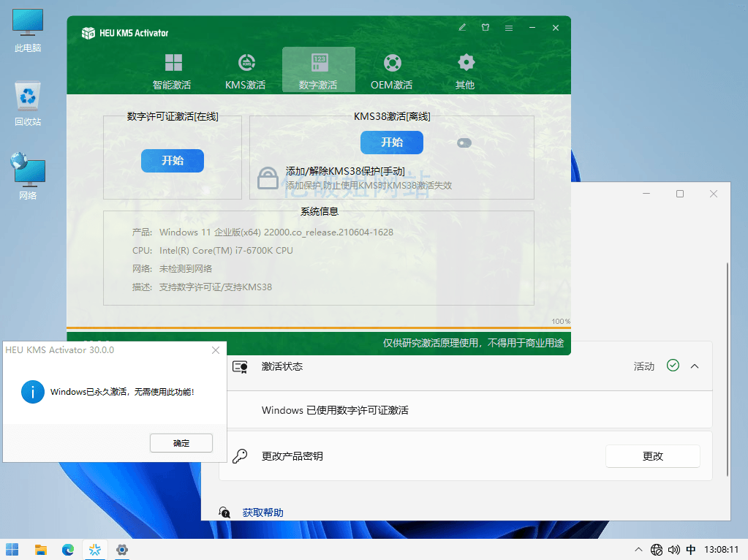The image size is (748, 560).
Task: Minimize the Settings window
Action: click(646, 194)
